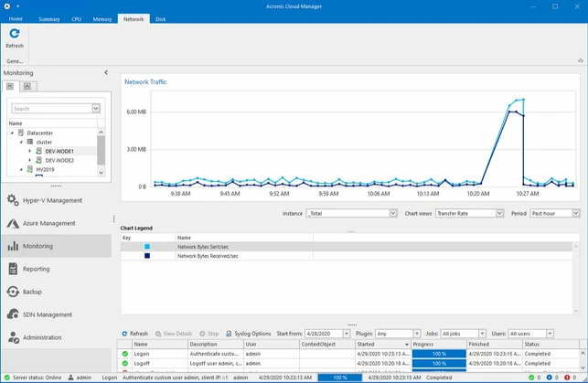Click the DEV-NODE1 server icon
The image size is (588, 383).
pyautogui.click(x=38, y=151)
